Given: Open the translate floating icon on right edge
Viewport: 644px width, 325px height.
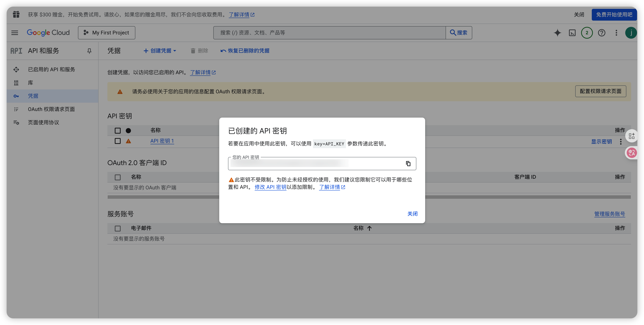Looking at the screenshot, I should (631, 153).
